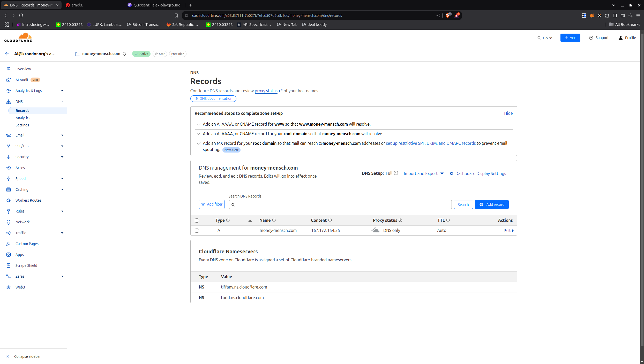The height and width of the screenshot is (364, 644).
Task: Open the Import and Export dropdown
Action: pos(424,173)
